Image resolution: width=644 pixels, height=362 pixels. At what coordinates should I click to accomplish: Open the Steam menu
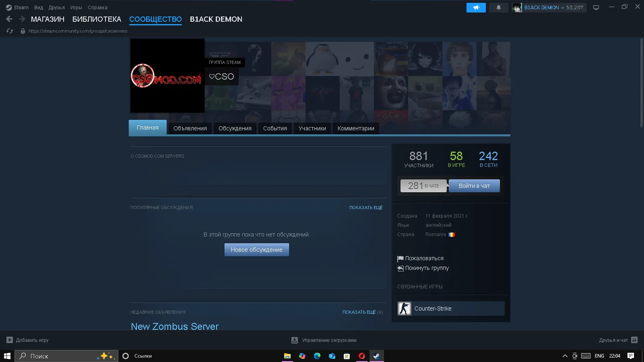pos(21,8)
